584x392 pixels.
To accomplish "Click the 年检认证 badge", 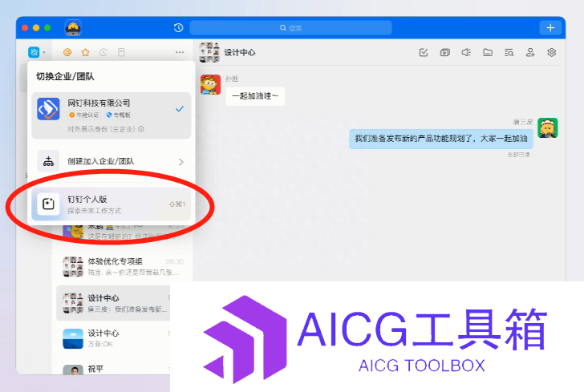I will pyautogui.click(x=84, y=115).
